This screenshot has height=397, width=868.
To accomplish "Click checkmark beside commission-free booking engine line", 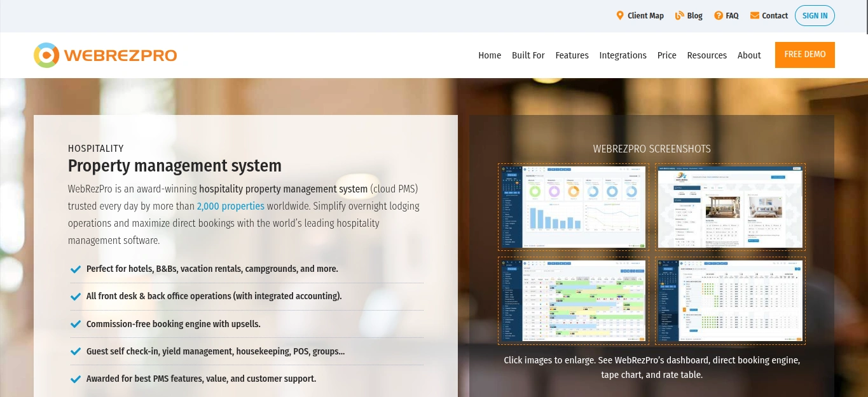I will pyautogui.click(x=76, y=325).
